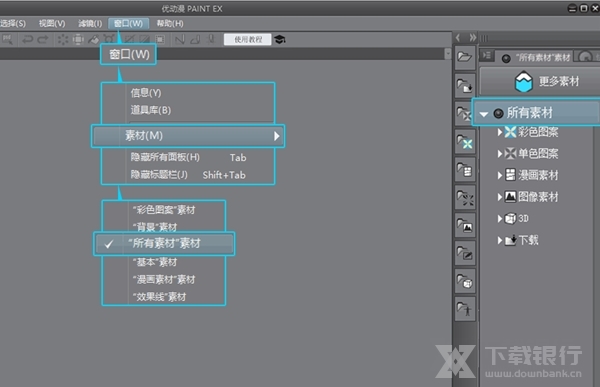The height and width of the screenshot is (387, 600).
Task: Select the 所有素材 row in the tree
Action: point(536,113)
